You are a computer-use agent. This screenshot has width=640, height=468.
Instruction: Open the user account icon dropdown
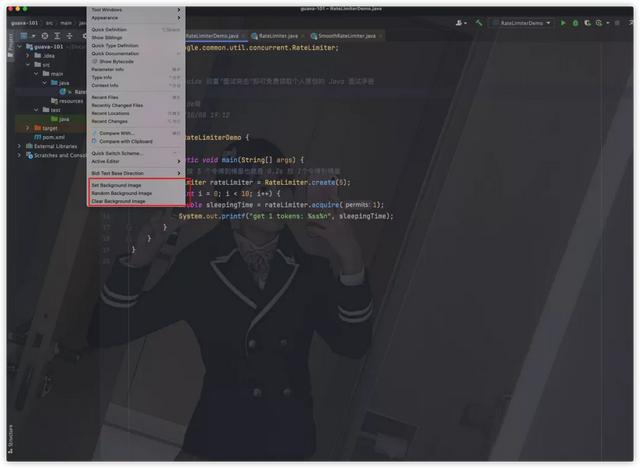click(461, 23)
